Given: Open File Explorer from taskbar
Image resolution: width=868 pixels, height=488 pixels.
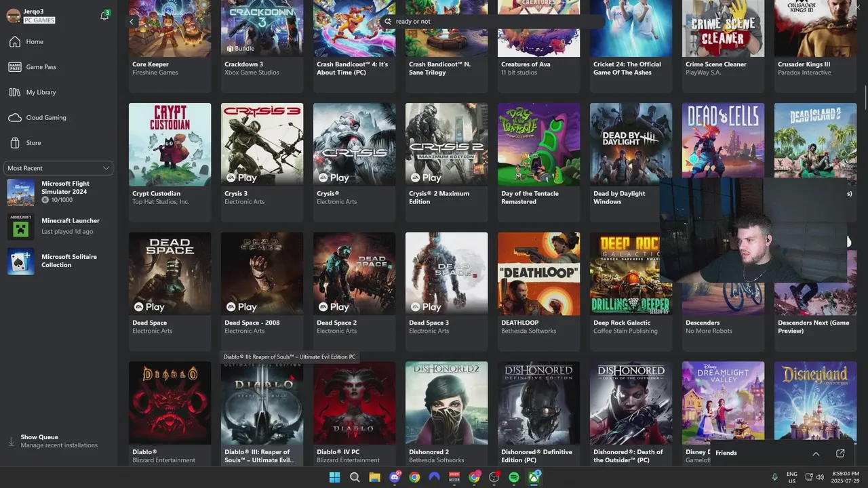Looking at the screenshot, I should point(374,477).
